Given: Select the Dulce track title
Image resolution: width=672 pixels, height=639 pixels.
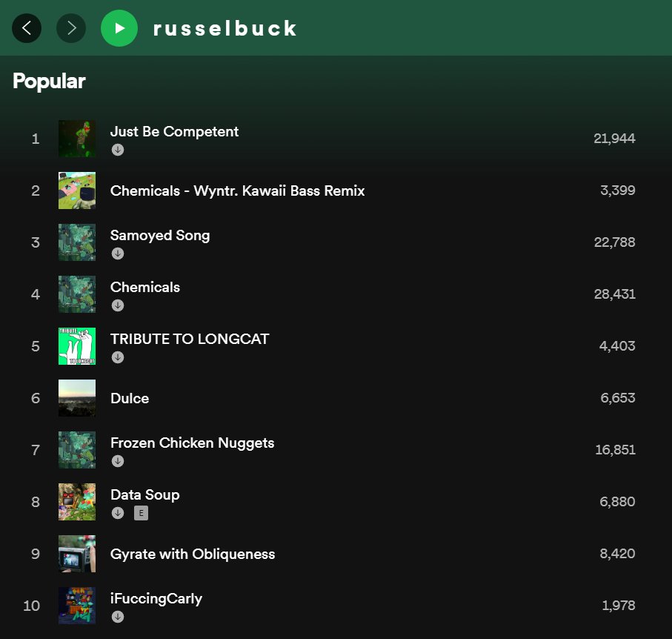Looking at the screenshot, I should click(x=130, y=398).
